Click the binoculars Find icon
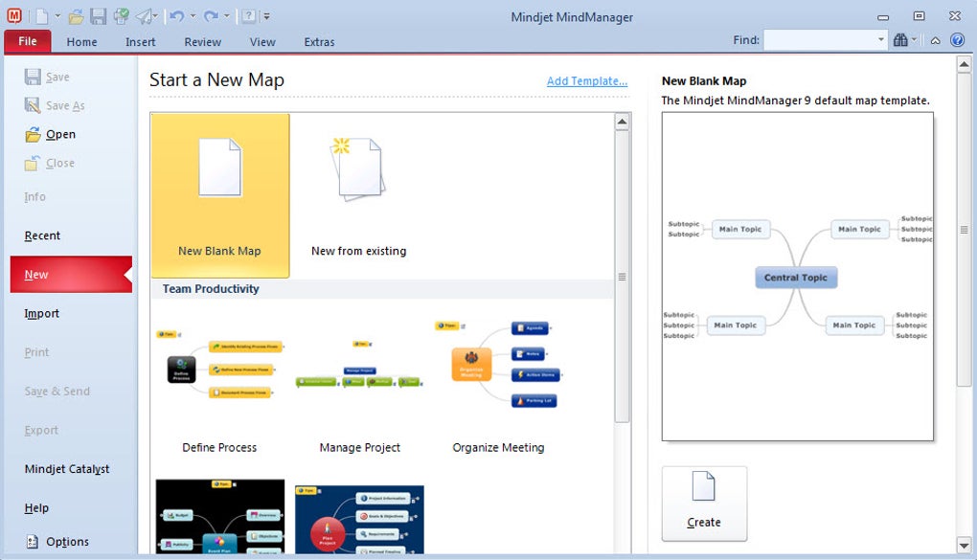Screen dimensions: 977x560 (x=900, y=40)
